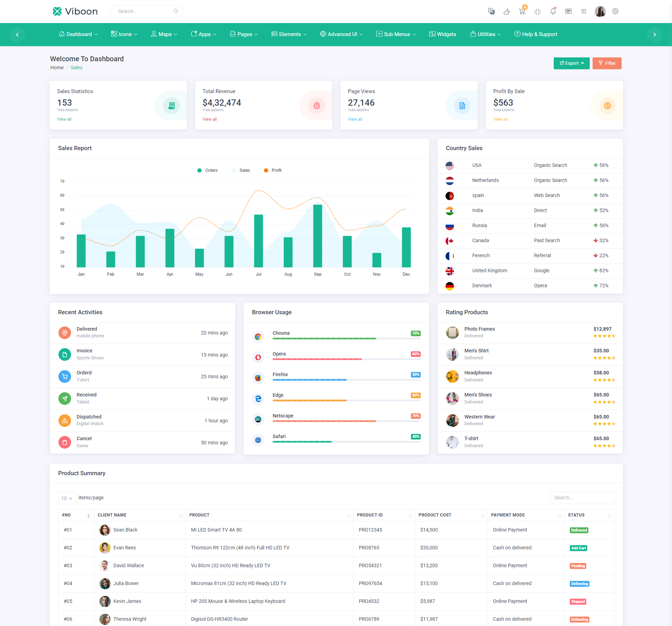
Task: Expand the Dashboard menu
Action: (78, 34)
